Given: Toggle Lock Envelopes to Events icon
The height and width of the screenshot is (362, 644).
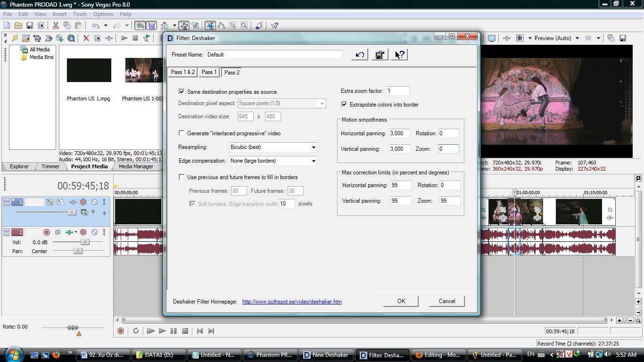Looking at the screenshot, I should click(184, 25).
